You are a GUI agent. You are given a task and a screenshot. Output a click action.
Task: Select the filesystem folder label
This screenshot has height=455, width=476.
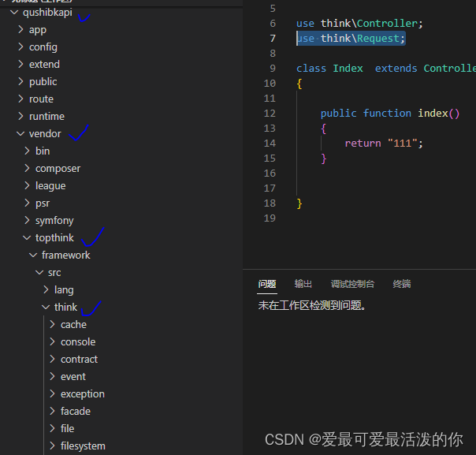pos(83,446)
